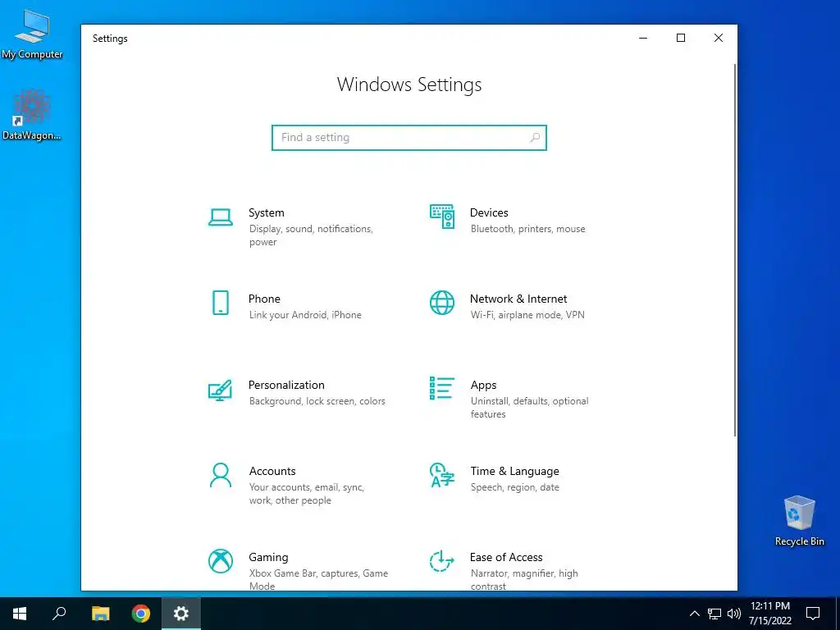This screenshot has width=840, height=630.
Task: Open File Explorer from the taskbar
Action: (100, 614)
